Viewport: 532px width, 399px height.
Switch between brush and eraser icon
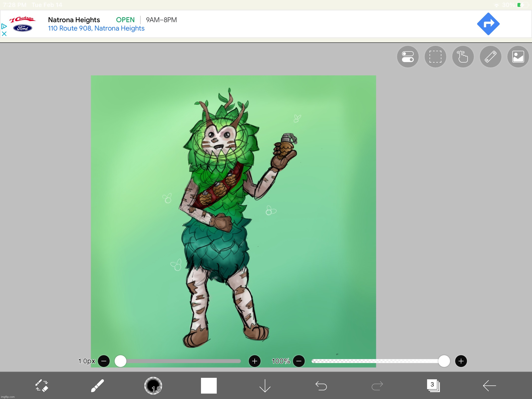[42, 386]
